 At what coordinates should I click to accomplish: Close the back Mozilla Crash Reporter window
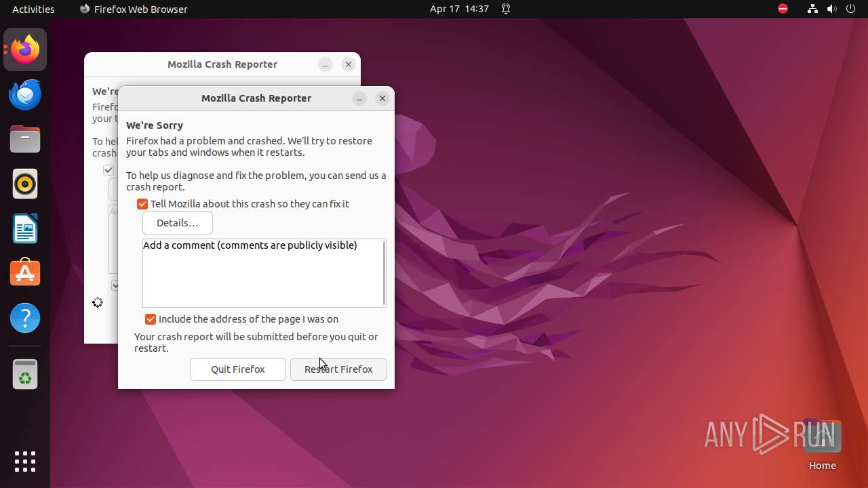tap(349, 64)
